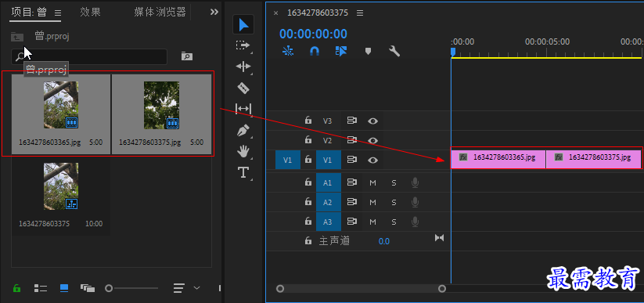Screen dimensions: 644x303
Task: Toggle A1 track targeting button
Action: [x=329, y=182]
